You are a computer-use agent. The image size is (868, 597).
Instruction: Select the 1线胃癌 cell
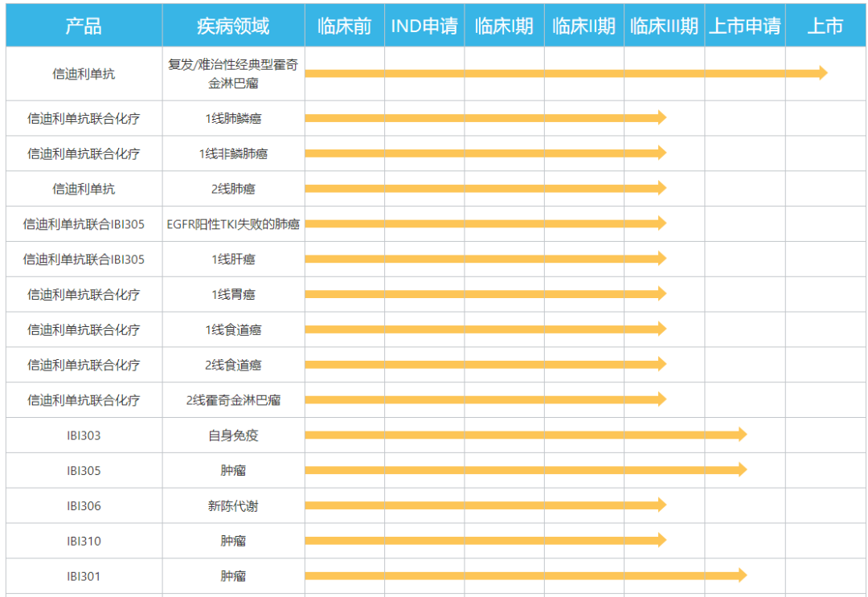[234, 294]
